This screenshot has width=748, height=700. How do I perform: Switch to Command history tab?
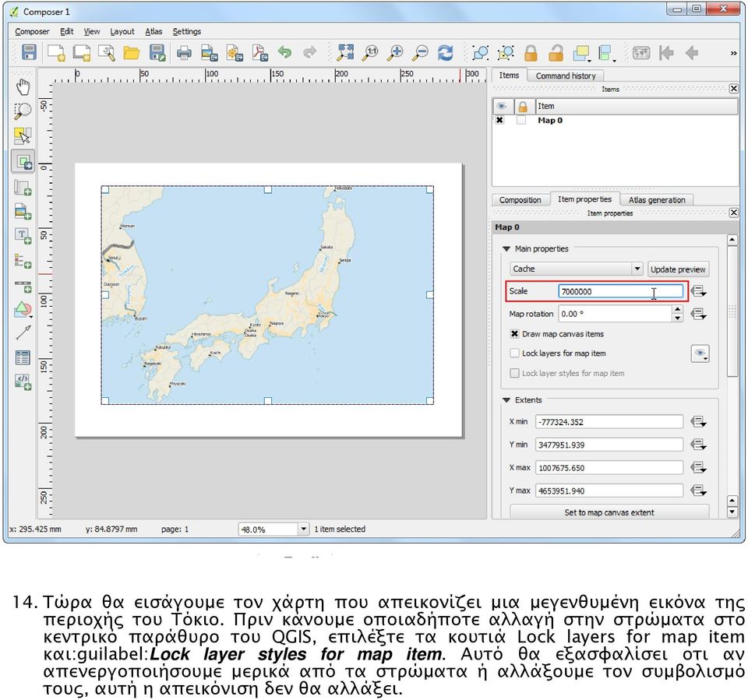[566, 76]
